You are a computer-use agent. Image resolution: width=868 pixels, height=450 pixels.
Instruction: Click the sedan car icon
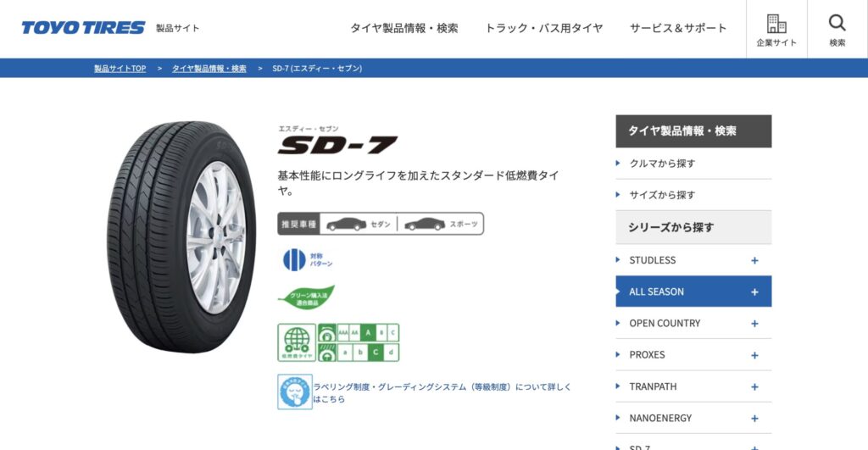tap(346, 225)
